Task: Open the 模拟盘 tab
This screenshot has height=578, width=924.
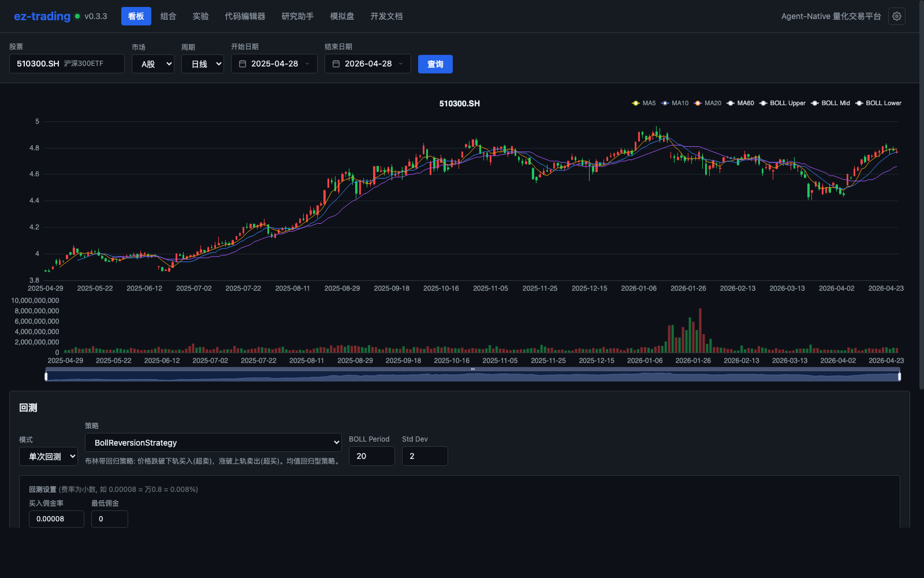Action: tap(342, 16)
